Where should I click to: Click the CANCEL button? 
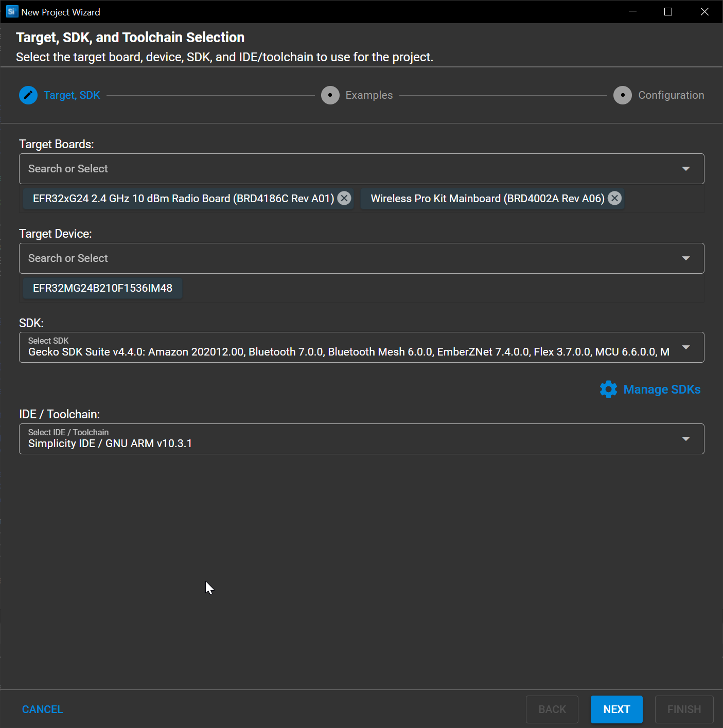pyautogui.click(x=42, y=709)
